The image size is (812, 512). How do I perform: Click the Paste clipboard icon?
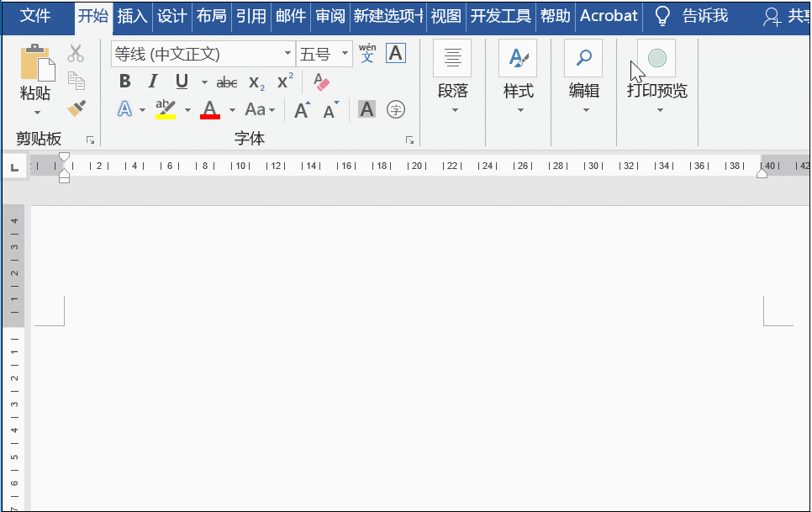(x=37, y=63)
